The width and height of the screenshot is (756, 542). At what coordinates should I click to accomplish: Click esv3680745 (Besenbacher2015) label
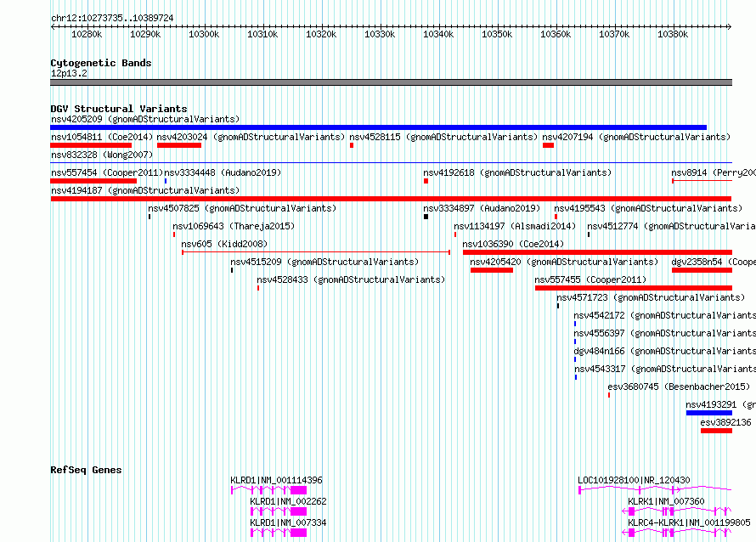679,387
